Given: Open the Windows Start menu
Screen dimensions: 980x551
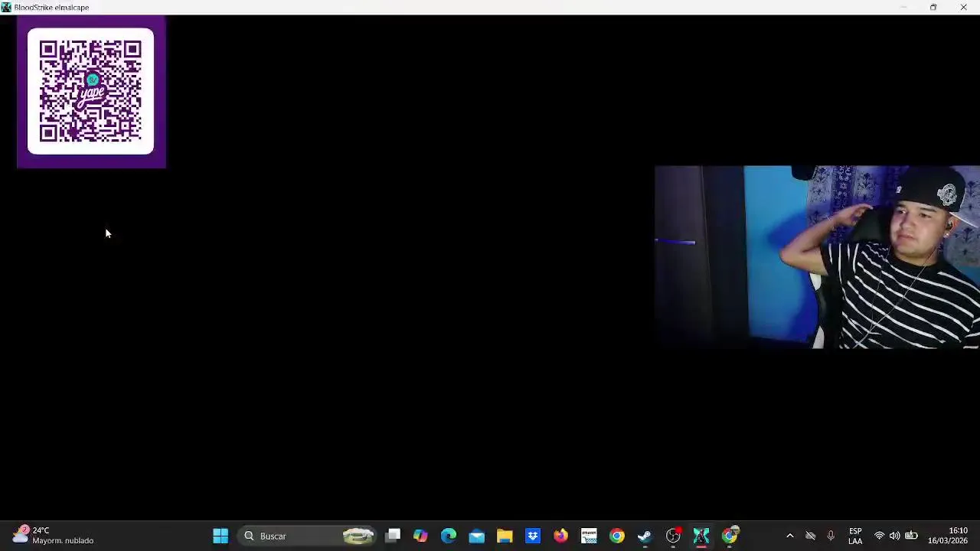Looking at the screenshot, I should coord(220,536).
